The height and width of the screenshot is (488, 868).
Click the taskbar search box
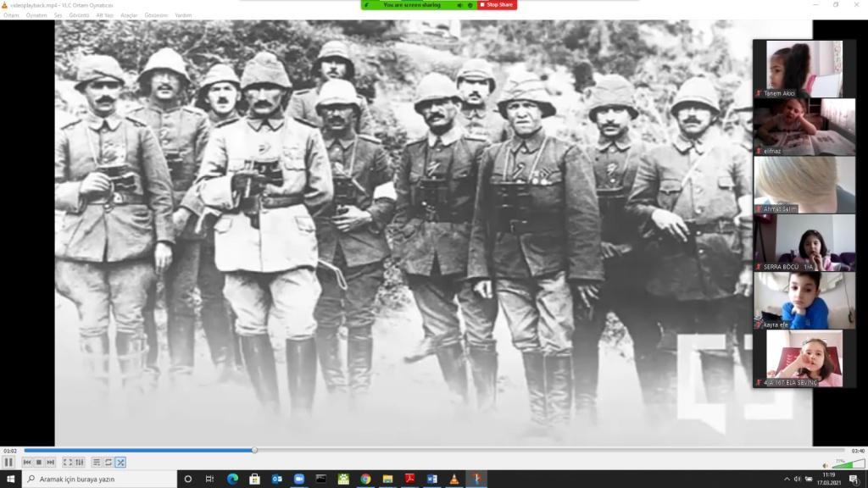click(x=100, y=479)
